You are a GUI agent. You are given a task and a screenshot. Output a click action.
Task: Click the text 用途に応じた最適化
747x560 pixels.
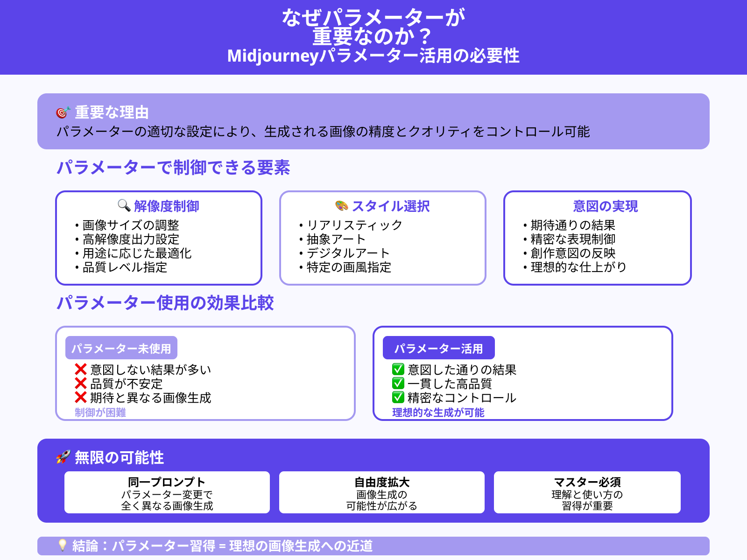coord(137,253)
